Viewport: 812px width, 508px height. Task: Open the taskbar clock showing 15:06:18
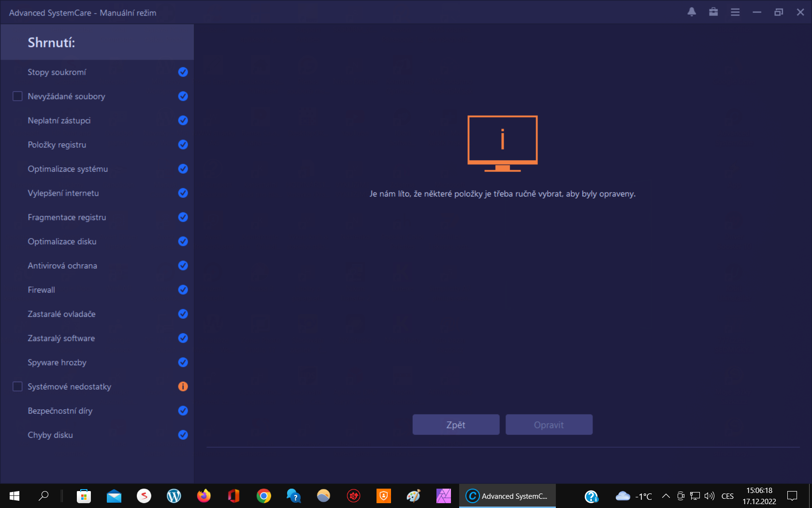(x=759, y=496)
